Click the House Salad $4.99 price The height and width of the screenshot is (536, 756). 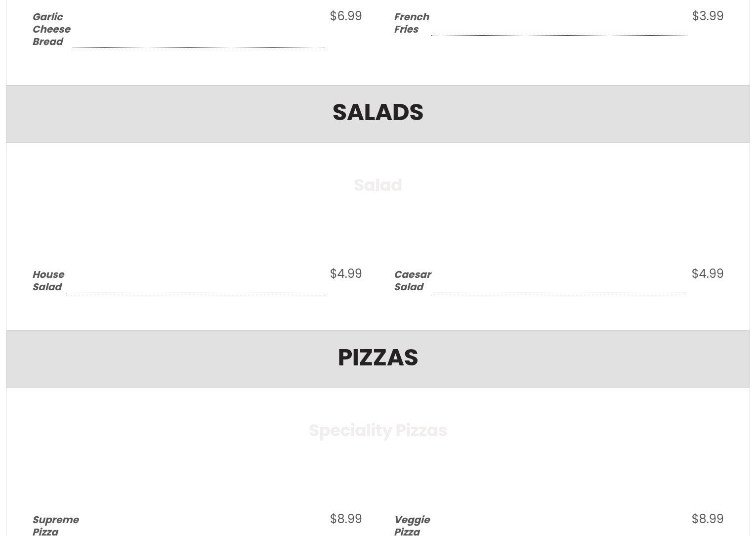(x=346, y=274)
